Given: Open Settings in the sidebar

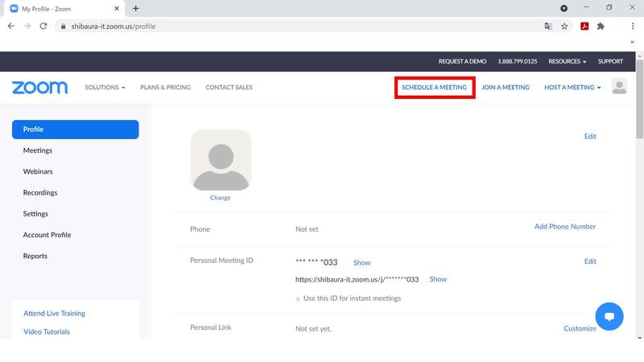Looking at the screenshot, I should click(35, 214).
